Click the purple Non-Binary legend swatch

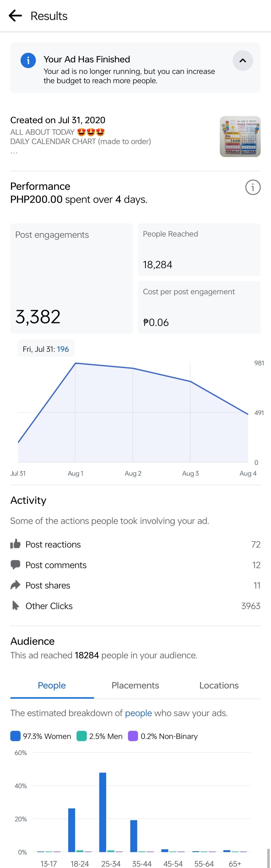coord(133,736)
